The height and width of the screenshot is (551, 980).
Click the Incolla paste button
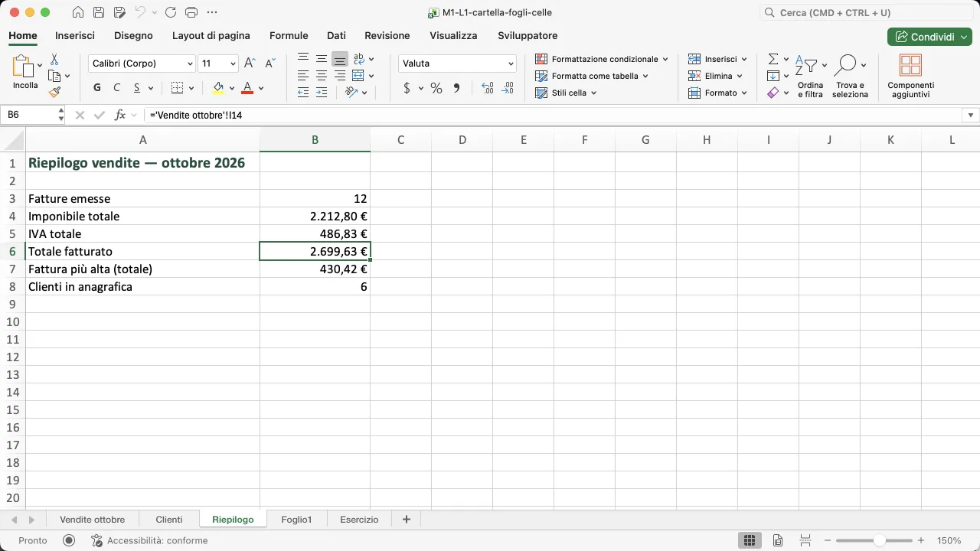[x=25, y=73]
